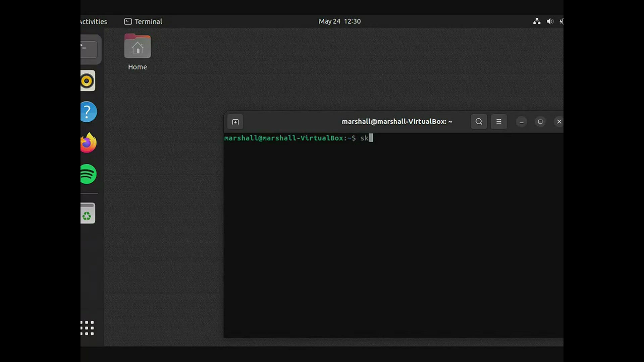This screenshot has width=644, height=362.
Task: Show the applications grid
Action: 88,328
